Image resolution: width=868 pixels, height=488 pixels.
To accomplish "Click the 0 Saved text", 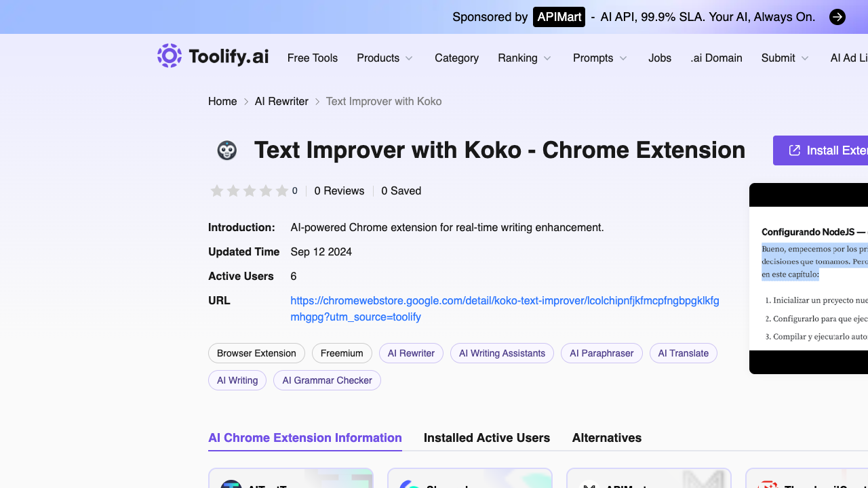I will point(401,191).
